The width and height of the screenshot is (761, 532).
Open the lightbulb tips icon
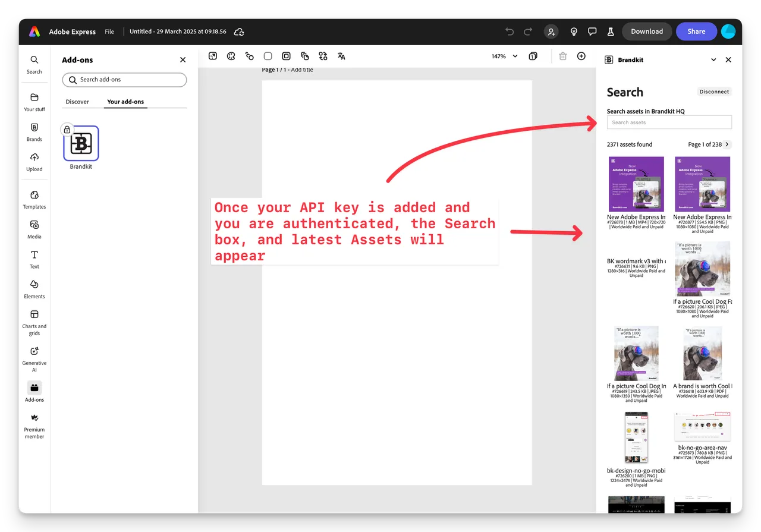coord(574,32)
